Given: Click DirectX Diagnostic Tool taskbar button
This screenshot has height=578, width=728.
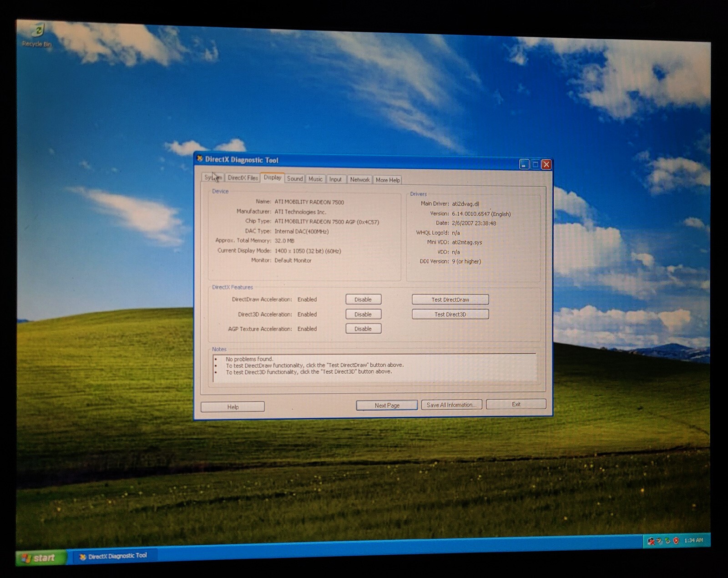Looking at the screenshot, I should (x=115, y=556).
